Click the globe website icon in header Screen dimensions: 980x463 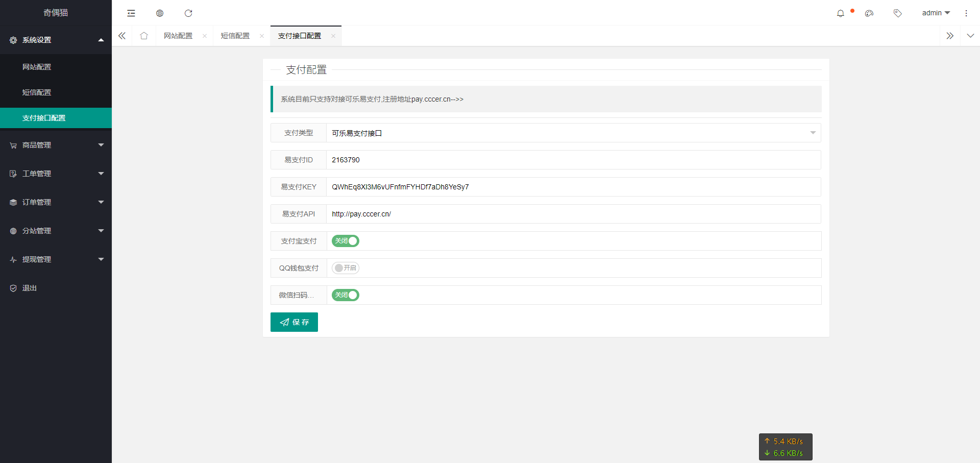point(160,13)
